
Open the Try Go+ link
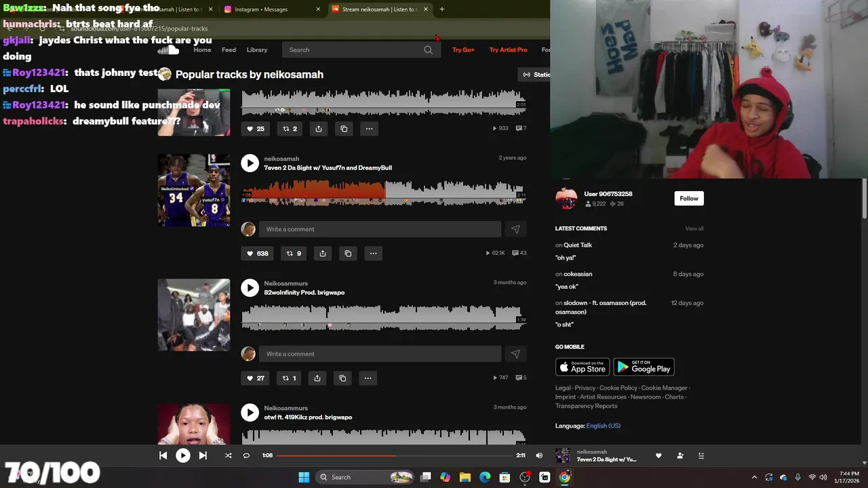coord(463,49)
